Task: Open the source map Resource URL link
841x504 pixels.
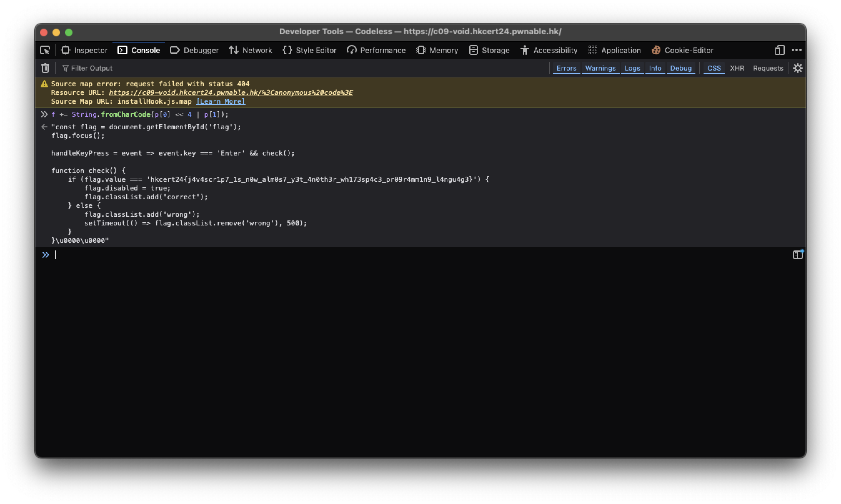Action: coord(231,93)
